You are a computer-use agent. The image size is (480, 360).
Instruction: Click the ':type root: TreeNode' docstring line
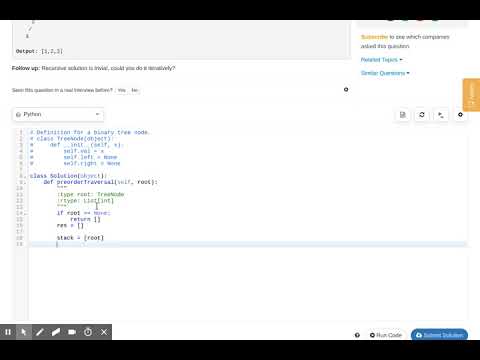click(x=90, y=194)
